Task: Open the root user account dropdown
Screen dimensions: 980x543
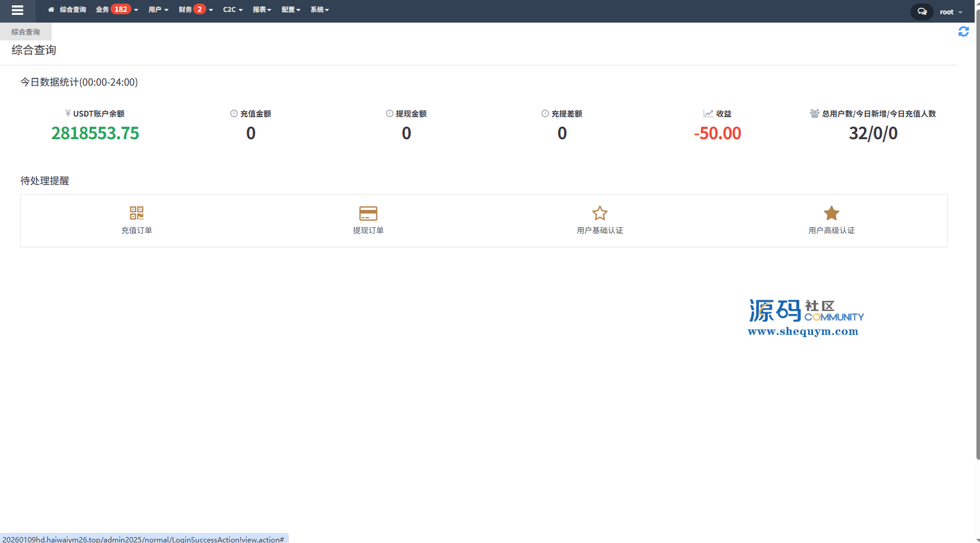Action: [950, 12]
